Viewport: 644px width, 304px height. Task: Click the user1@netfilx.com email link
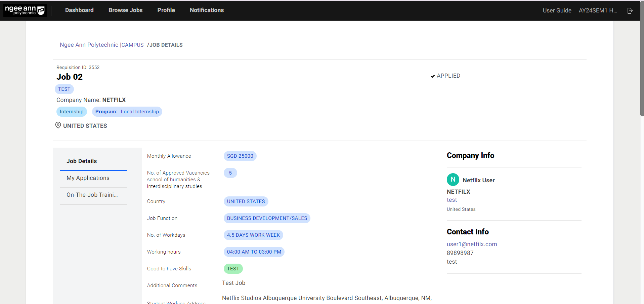pos(472,244)
